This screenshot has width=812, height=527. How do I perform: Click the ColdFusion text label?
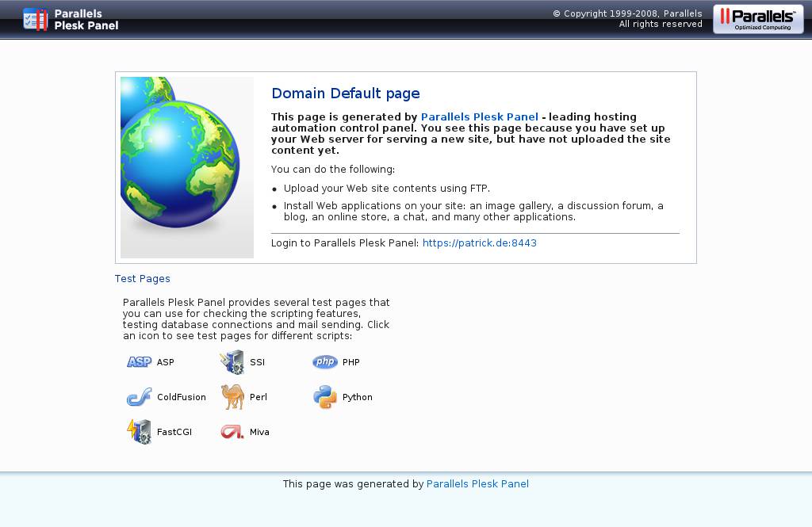tap(181, 397)
